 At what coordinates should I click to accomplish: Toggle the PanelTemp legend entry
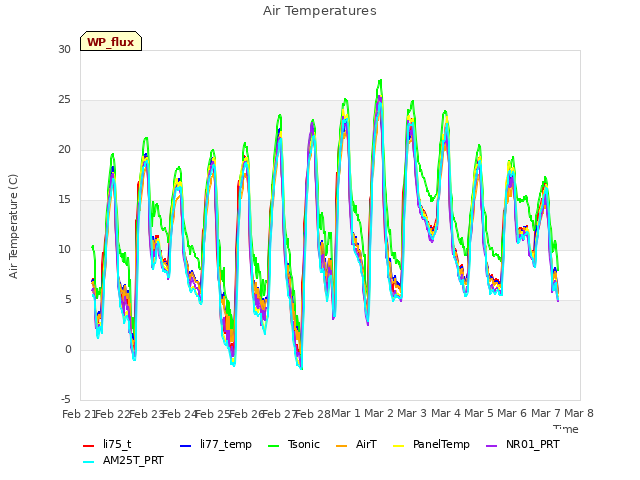431,444
